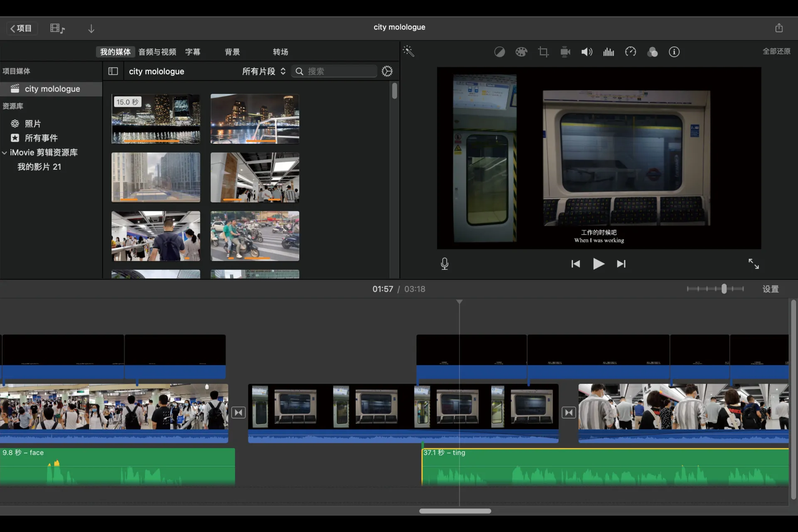Toggle fullscreen playback of the viewer

point(754,264)
